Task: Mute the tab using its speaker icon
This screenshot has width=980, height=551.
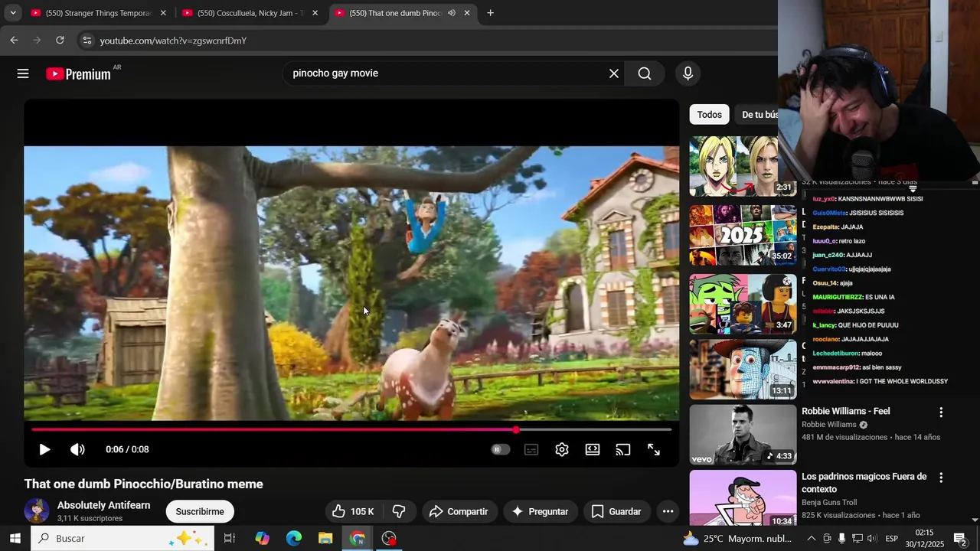Action: [452, 13]
